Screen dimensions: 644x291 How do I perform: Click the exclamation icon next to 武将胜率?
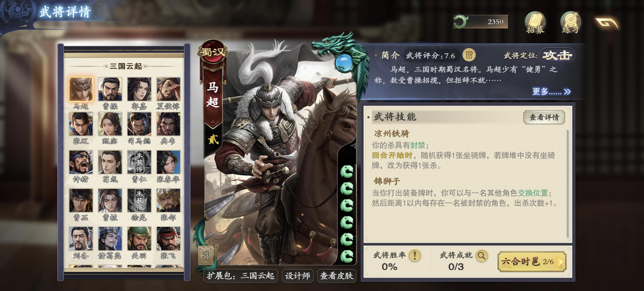(x=415, y=255)
